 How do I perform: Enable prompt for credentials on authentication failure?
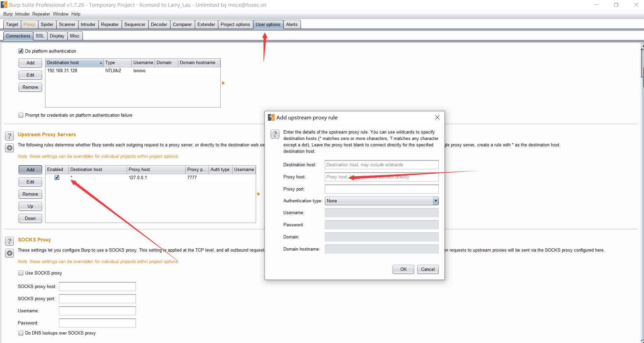[x=21, y=115]
